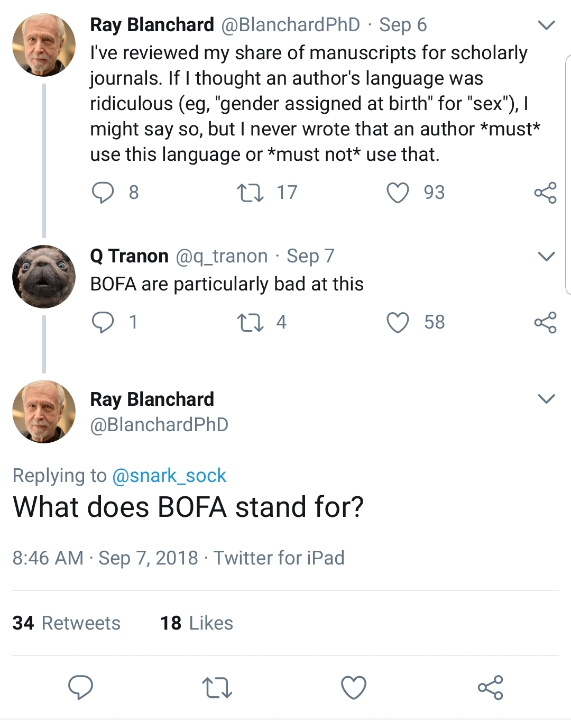Screen dimensions: 571x728
Task: Open Q Tranon's profile picture
Action: 44,277
